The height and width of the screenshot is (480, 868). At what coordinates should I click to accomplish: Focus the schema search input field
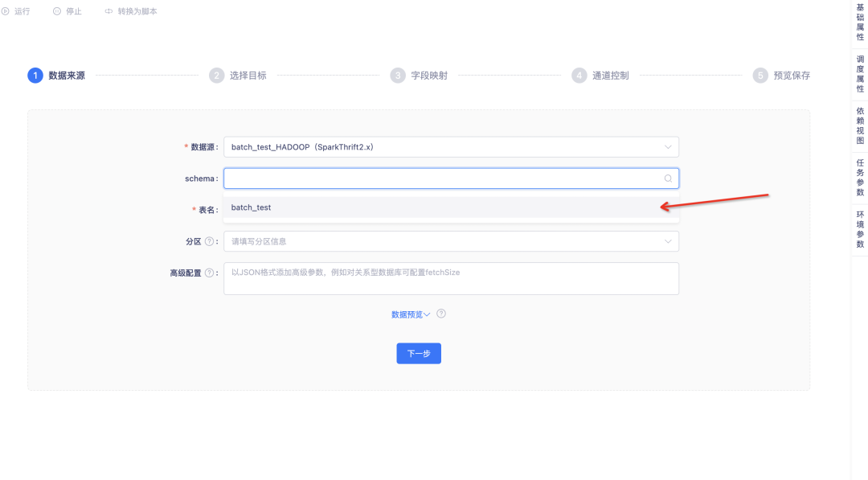[x=442, y=178]
